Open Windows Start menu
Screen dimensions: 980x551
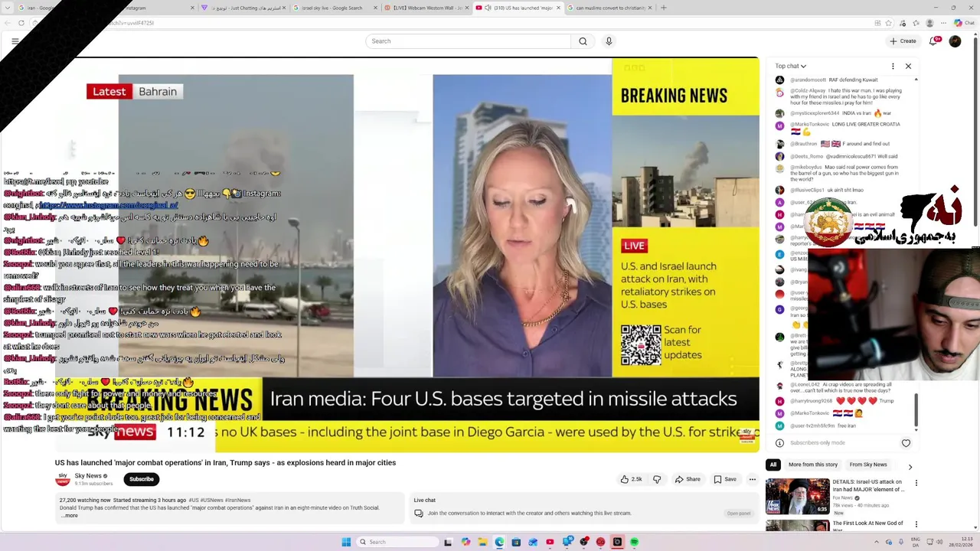tap(346, 542)
